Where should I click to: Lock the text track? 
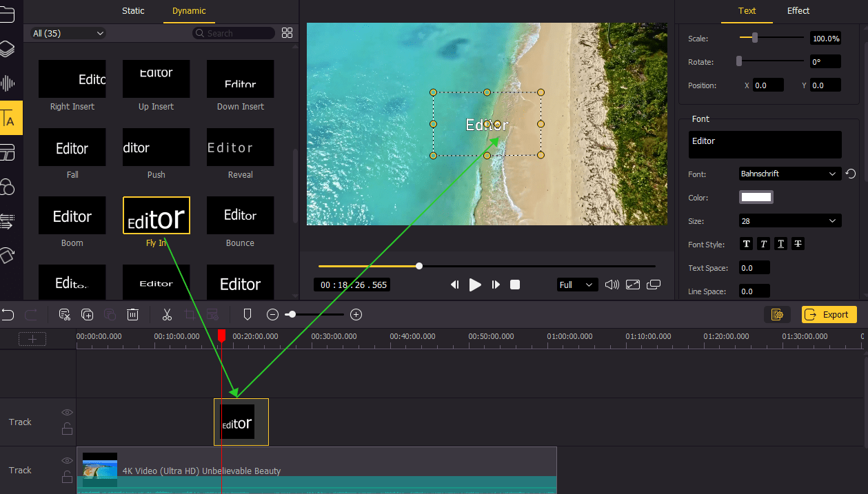[x=67, y=429]
